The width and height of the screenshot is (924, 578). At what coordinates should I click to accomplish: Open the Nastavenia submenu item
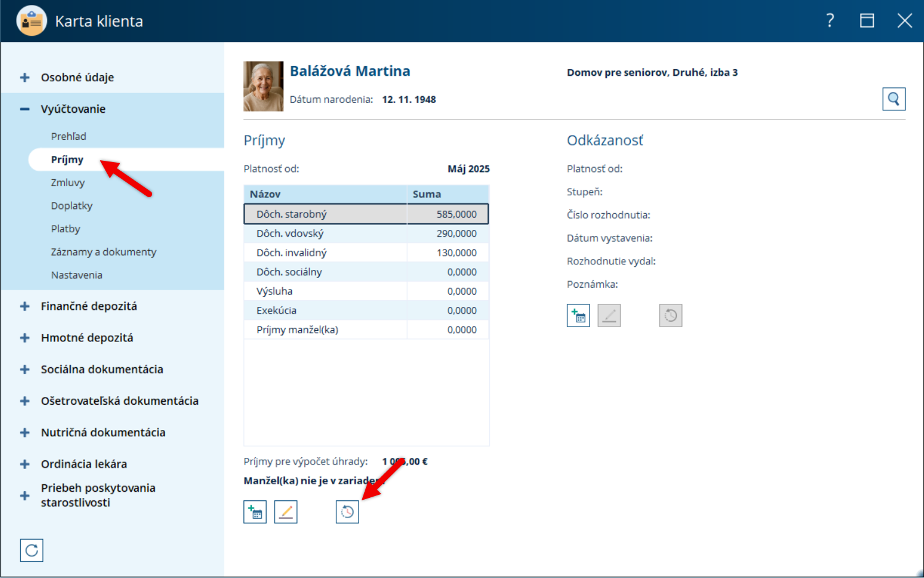point(76,275)
